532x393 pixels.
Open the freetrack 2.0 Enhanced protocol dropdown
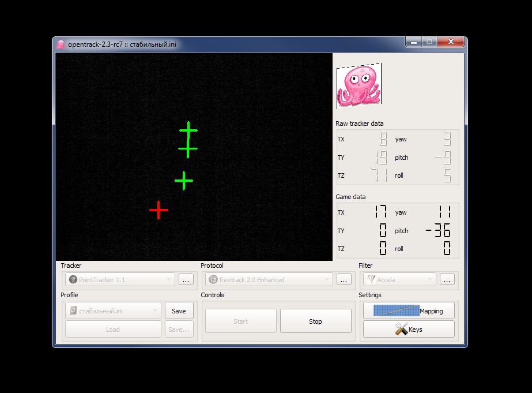pyautogui.click(x=269, y=279)
